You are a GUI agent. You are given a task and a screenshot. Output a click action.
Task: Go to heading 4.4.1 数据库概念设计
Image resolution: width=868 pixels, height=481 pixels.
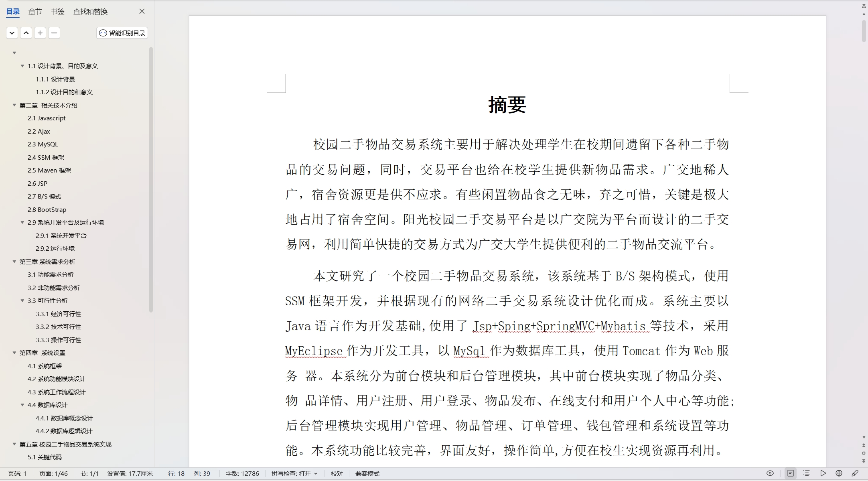point(64,418)
